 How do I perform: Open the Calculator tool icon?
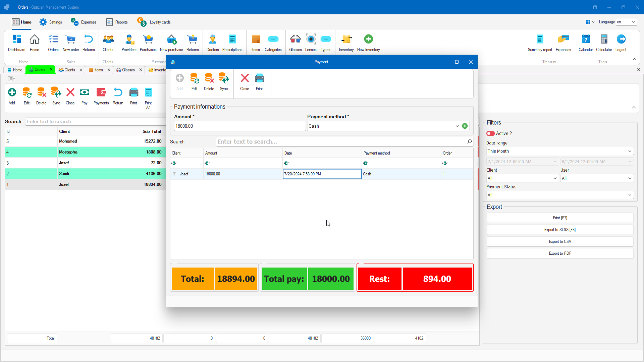tap(604, 43)
